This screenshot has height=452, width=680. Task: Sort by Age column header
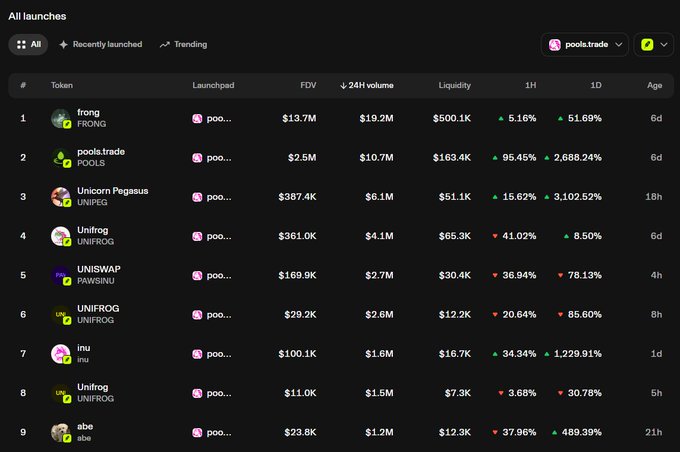click(654, 85)
